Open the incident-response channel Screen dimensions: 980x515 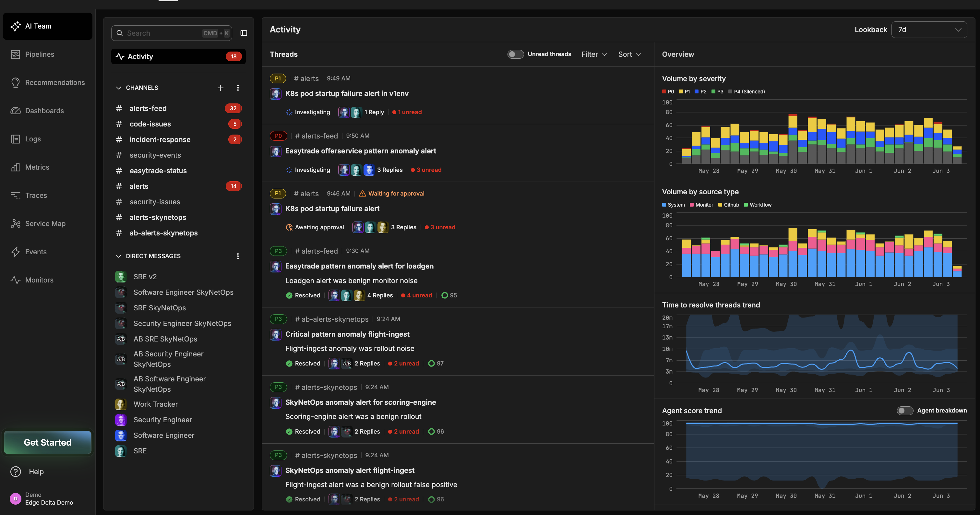pos(178,139)
